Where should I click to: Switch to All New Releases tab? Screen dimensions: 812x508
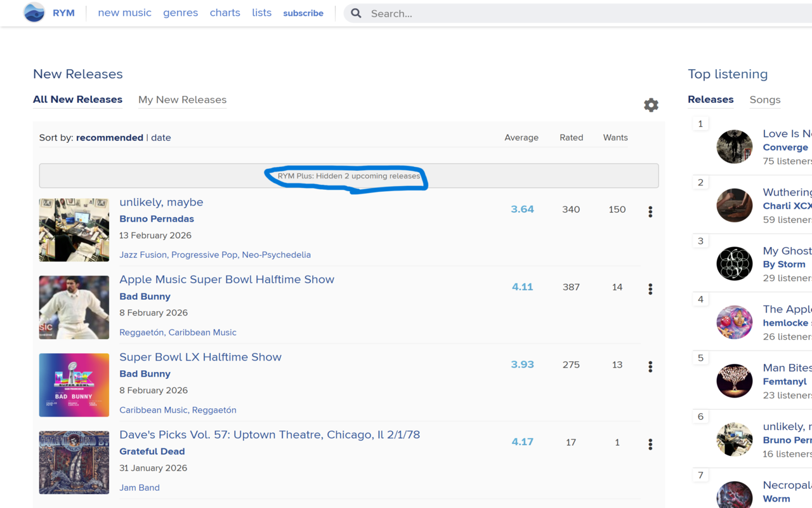77,100
